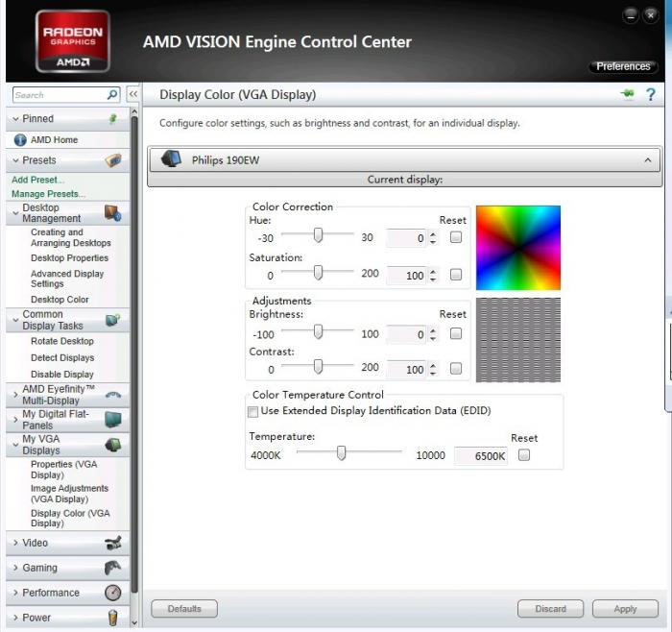Click the Add Preset link
The image size is (672, 632).
pyautogui.click(x=37, y=180)
